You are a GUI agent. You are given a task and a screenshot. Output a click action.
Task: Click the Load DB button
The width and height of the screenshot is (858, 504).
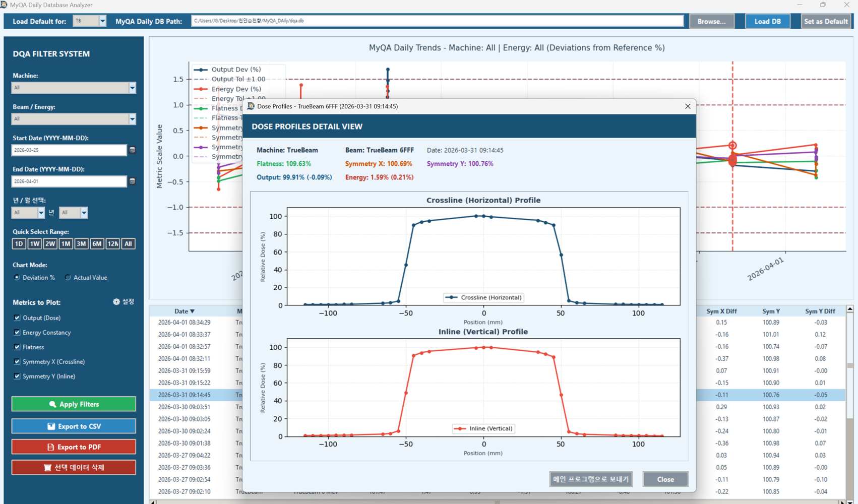pos(767,21)
